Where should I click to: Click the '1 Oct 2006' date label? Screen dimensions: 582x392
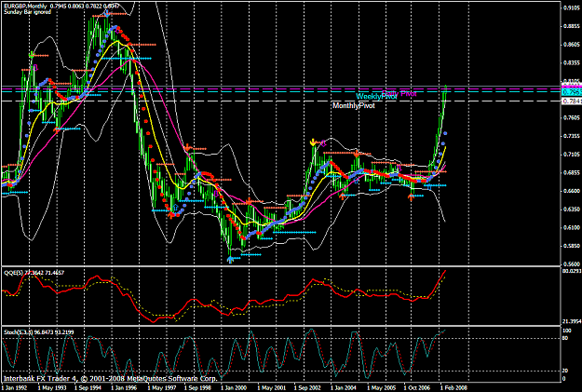click(417, 388)
